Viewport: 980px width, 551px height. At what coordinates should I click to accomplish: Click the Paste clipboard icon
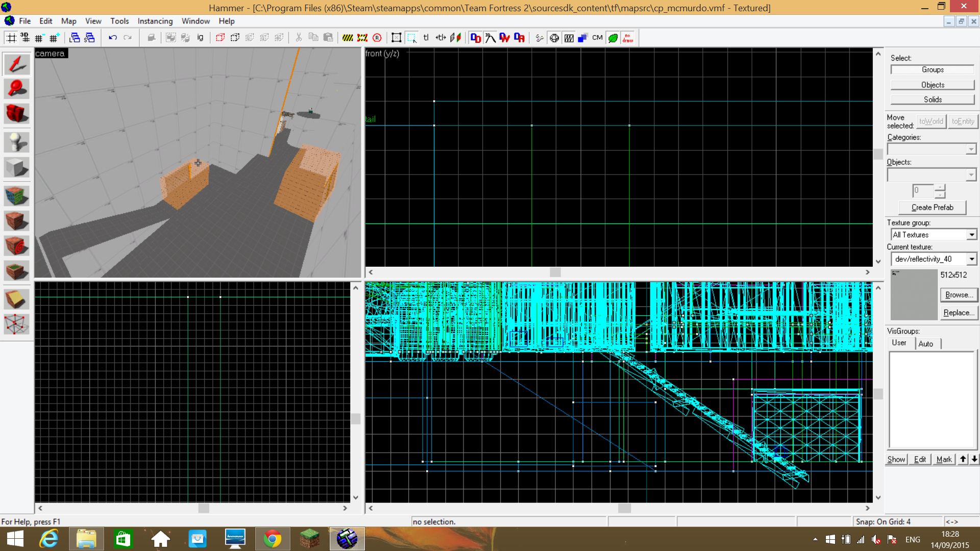coord(328,38)
